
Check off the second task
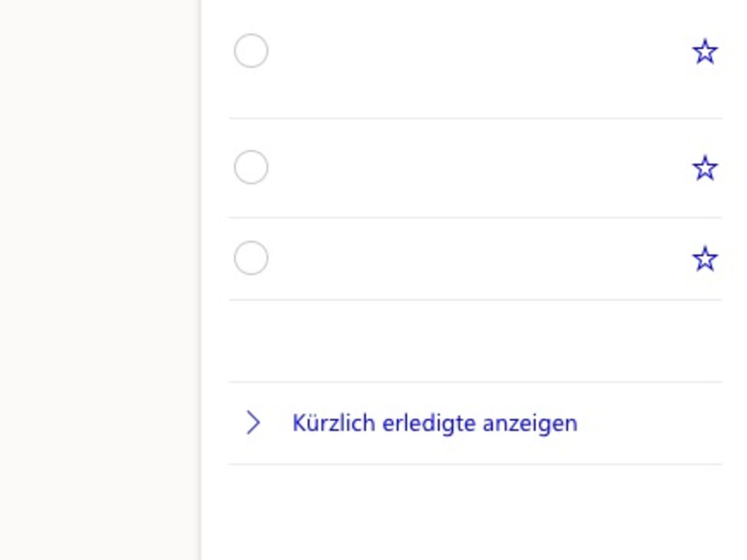coord(251,167)
